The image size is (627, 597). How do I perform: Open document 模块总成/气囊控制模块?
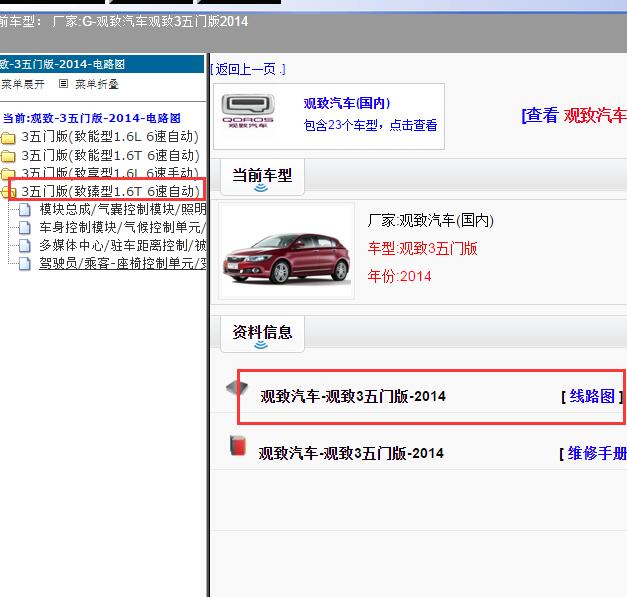click(x=123, y=209)
